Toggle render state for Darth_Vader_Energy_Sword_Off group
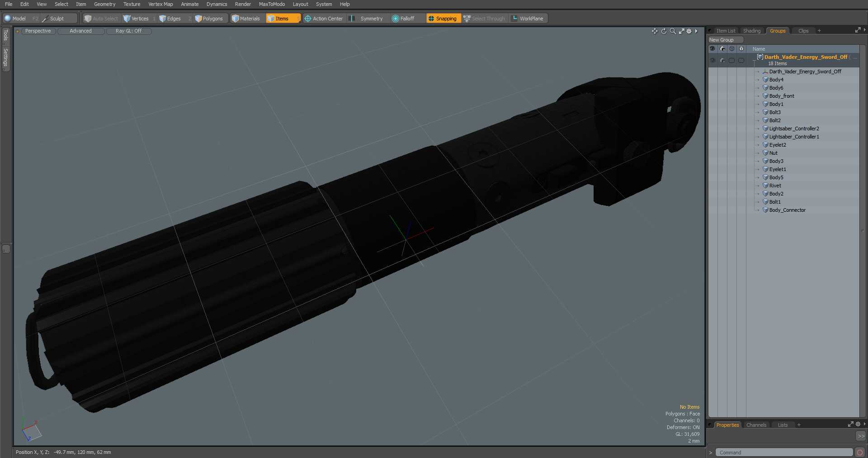The height and width of the screenshot is (458, 868). tap(722, 60)
